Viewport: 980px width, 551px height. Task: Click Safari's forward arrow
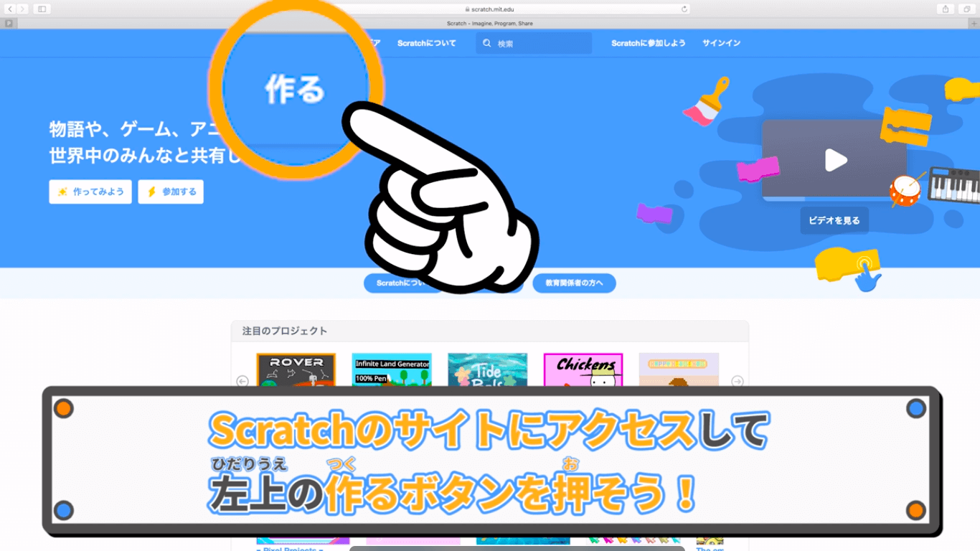point(22,9)
